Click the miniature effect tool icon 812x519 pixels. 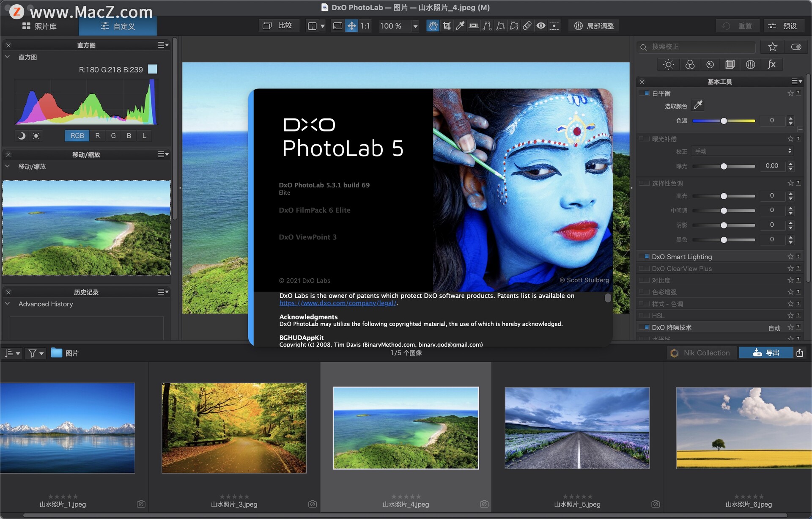pyautogui.click(x=554, y=26)
